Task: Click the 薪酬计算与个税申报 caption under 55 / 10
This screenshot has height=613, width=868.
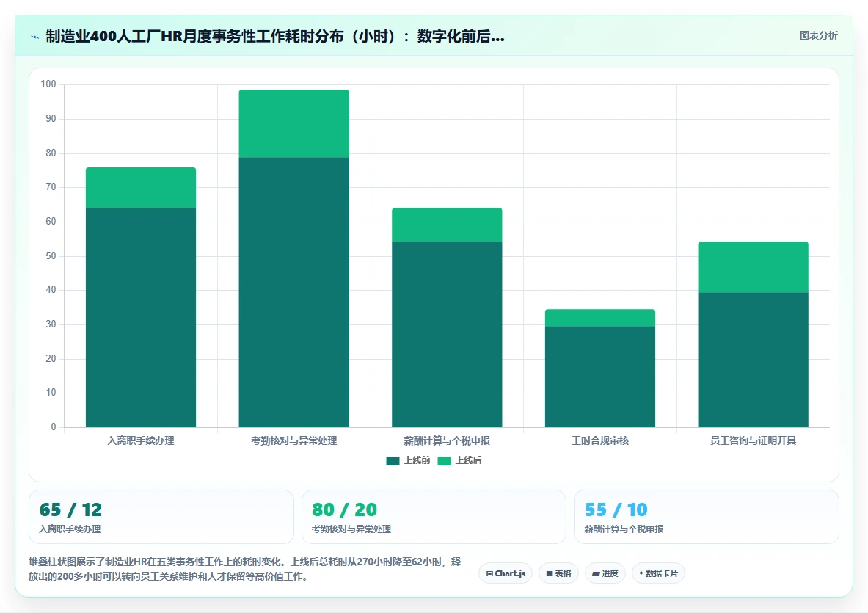Action: (x=624, y=529)
